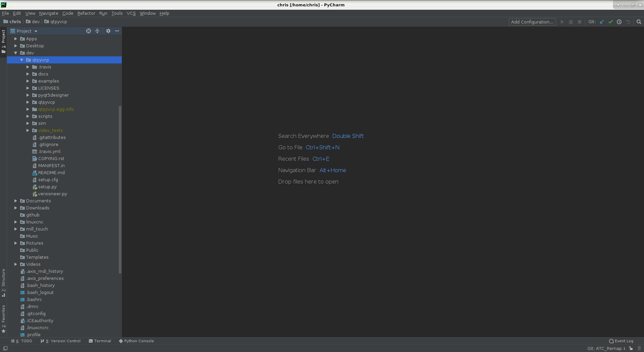Collapse the dev folder
Screen dimensions: 644x352
coord(15,53)
